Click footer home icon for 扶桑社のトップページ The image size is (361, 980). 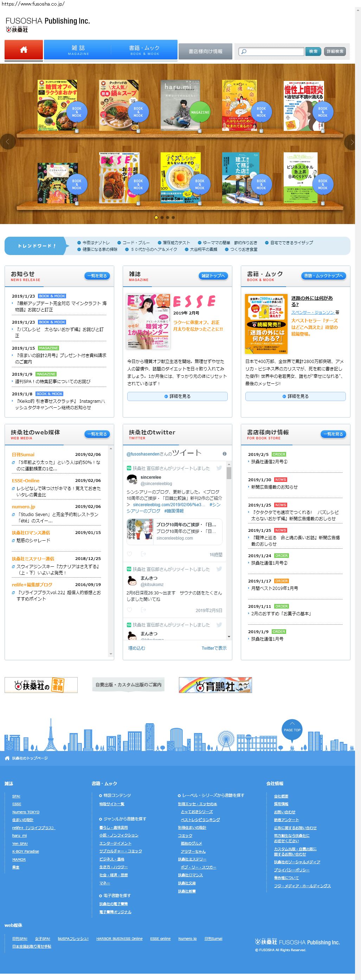coord(7,758)
